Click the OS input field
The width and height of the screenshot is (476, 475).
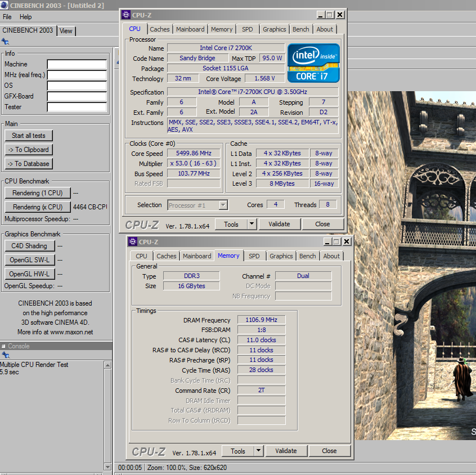(77, 86)
